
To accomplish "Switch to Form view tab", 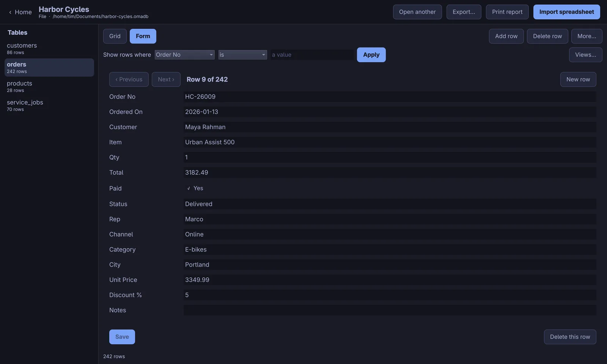I will pyautogui.click(x=143, y=36).
